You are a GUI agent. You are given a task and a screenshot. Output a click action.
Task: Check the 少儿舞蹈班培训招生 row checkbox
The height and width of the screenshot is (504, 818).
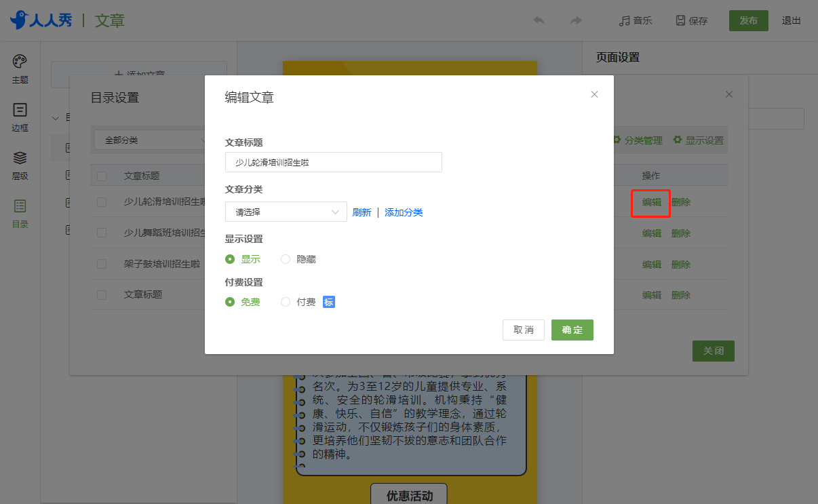pyautogui.click(x=102, y=233)
